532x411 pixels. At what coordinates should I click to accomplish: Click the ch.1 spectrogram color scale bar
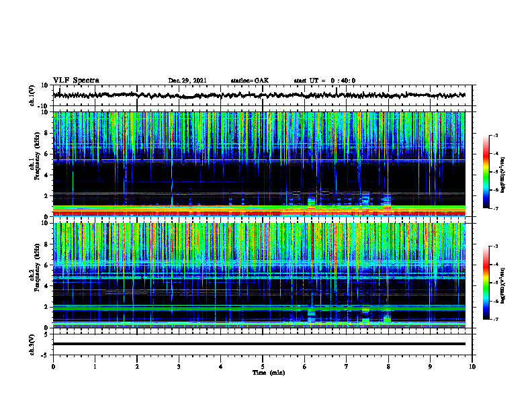[486, 172]
